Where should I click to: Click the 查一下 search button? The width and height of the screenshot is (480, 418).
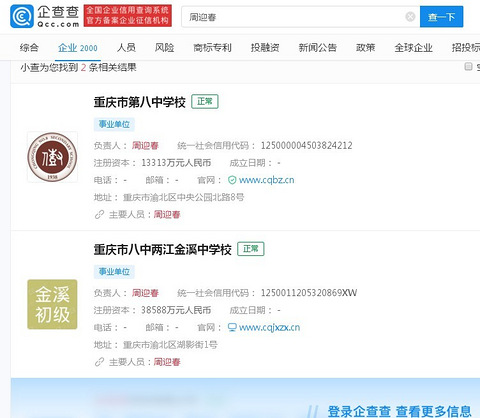tap(441, 16)
